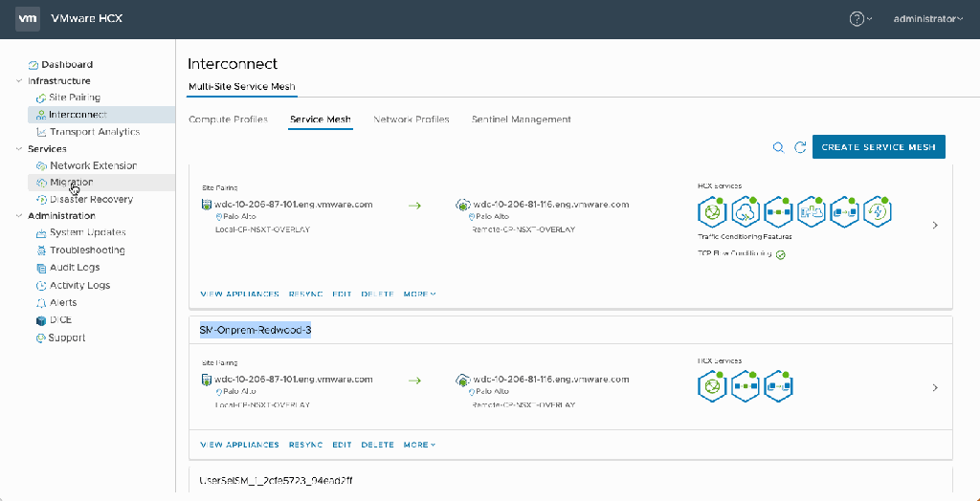Click SM-Onprem-Redwood-3 Interconnect globe icon
Image resolution: width=980 pixels, height=501 pixels.
[712, 387]
